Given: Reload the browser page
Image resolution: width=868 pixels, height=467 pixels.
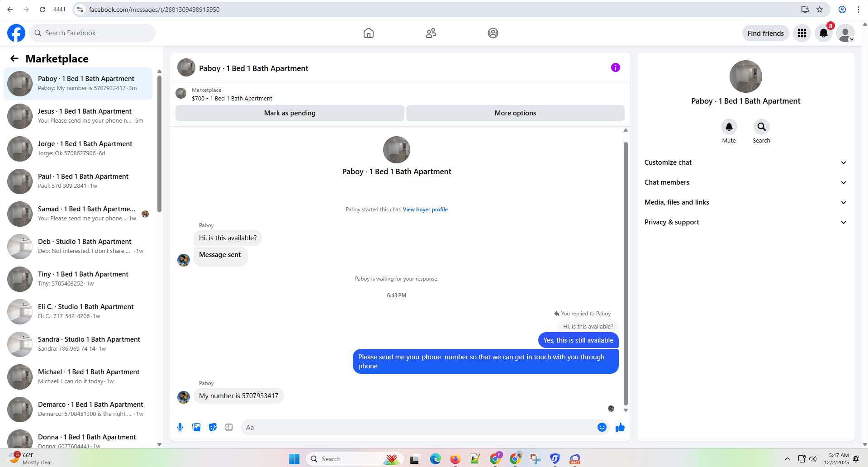Looking at the screenshot, I should tap(43, 10).
